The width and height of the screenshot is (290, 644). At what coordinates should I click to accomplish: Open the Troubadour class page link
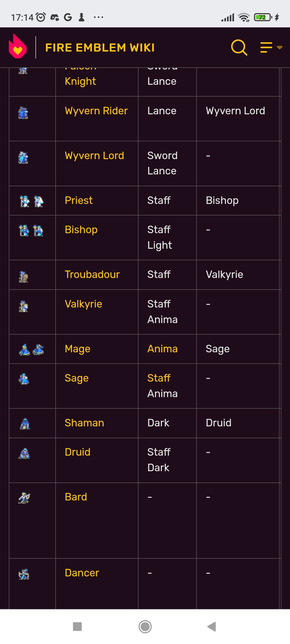tap(92, 275)
